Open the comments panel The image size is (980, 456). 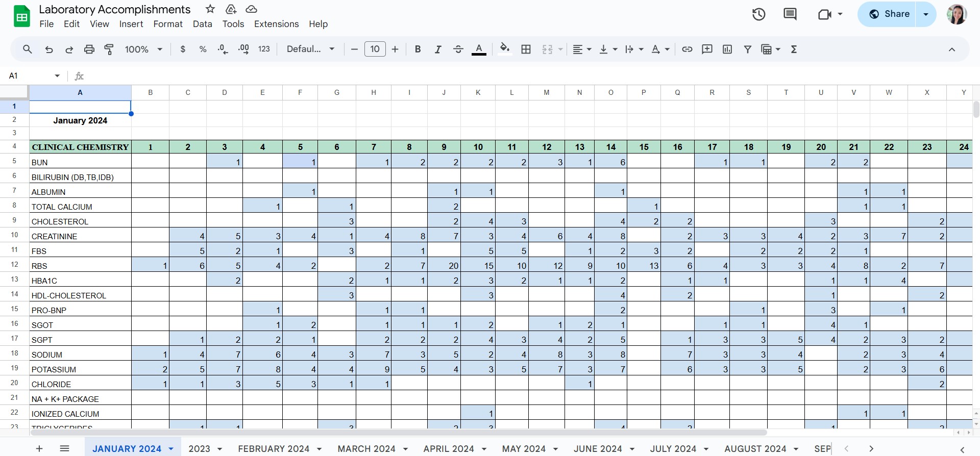(790, 14)
